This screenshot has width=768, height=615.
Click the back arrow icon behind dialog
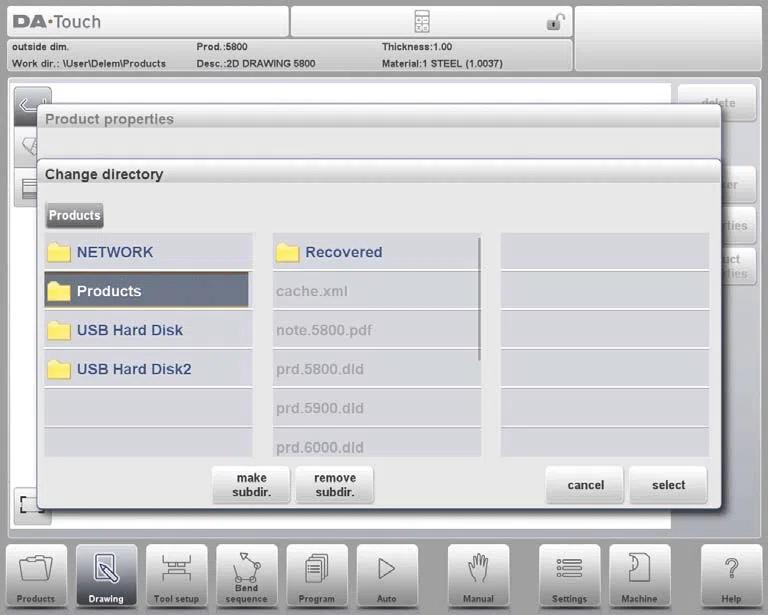(28, 104)
